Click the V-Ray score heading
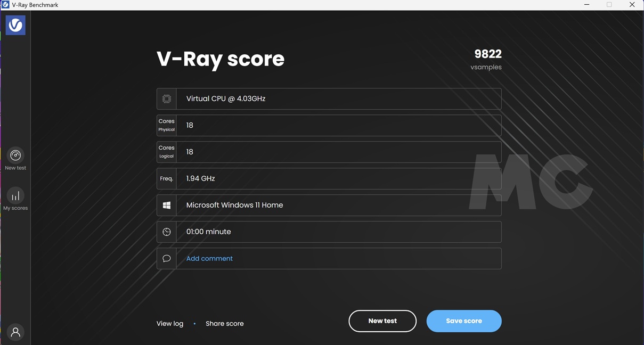Image resolution: width=644 pixels, height=345 pixels. pyautogui.click(x=221, y=59)
